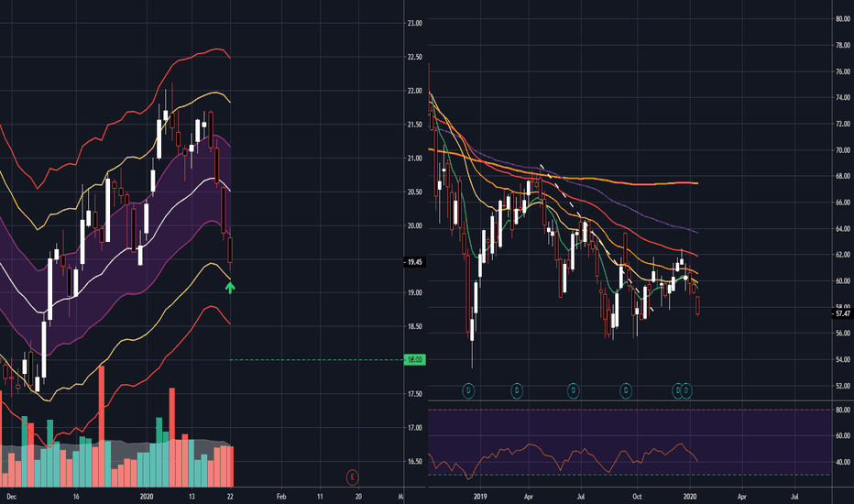Click the 62.00 value on right price scale
This screenshot has height=504, width=854.
843,255
